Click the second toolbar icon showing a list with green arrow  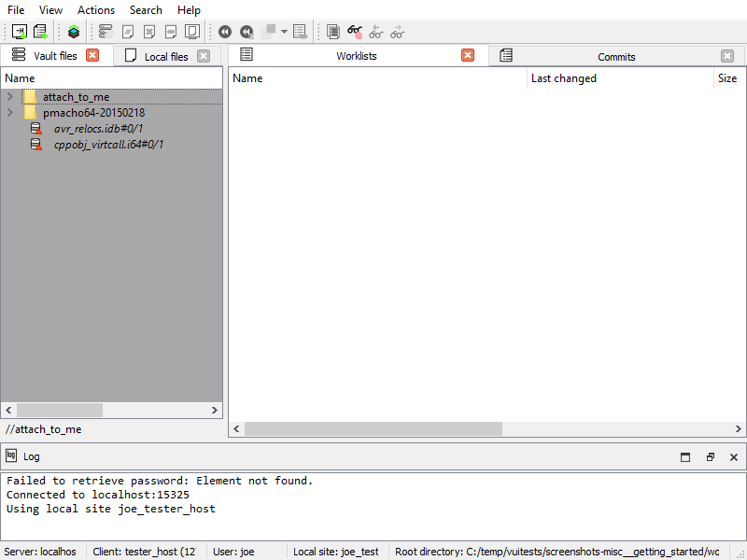pyautogui.click(x=41, y=32)
